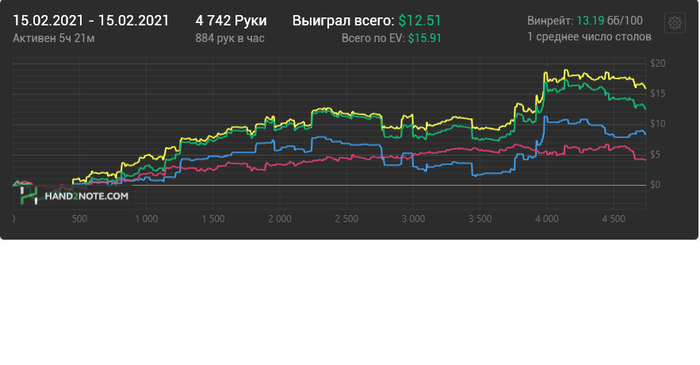Click the 500 x-axis label
Image resolution: width=700 pixels, height=365 pixels.
coord(79,219)
